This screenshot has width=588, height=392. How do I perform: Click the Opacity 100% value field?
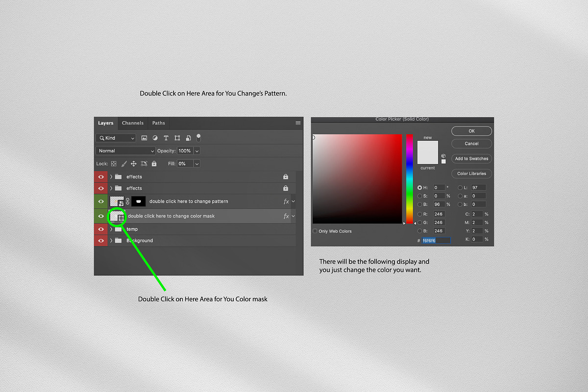click(185, 151)
